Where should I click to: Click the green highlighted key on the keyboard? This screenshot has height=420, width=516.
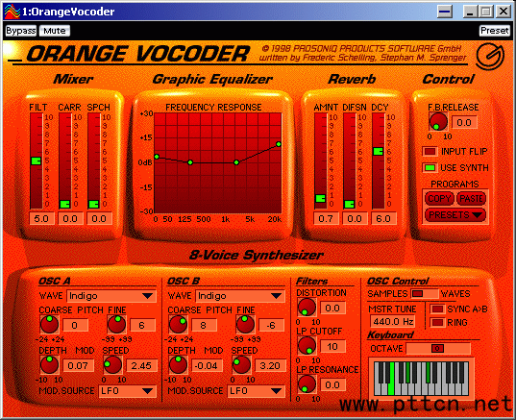391,379
